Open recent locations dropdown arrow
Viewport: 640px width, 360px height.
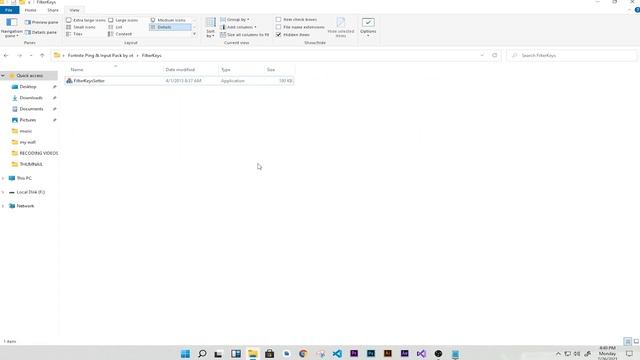pyautogui.click(x=31, y=55)
